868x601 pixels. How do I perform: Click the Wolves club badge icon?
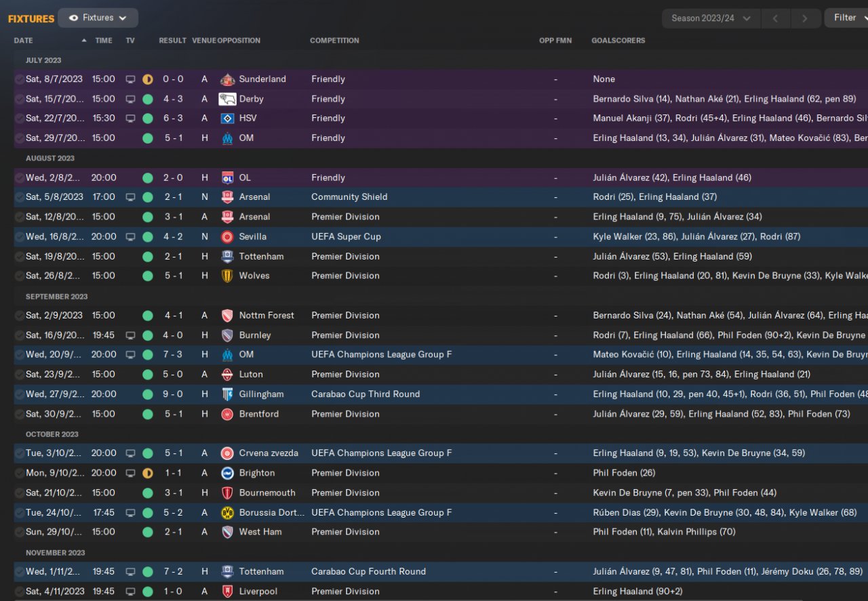point(227,276)
